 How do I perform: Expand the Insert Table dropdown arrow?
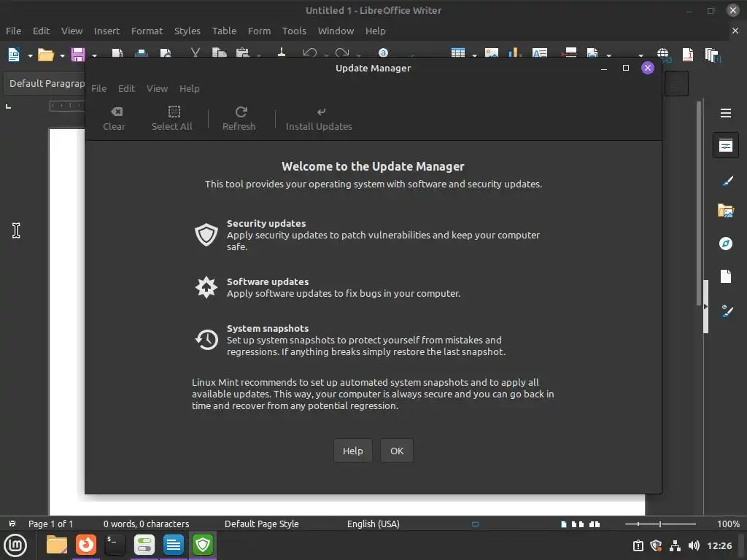474,55
